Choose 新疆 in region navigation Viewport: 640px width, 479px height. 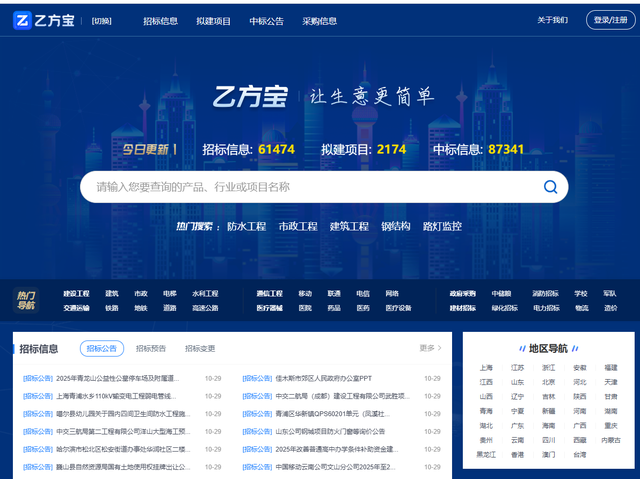click(x=549, y=411)
